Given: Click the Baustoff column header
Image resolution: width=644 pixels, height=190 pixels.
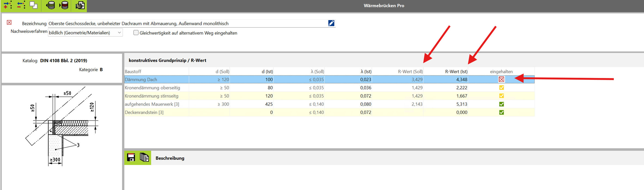Looking at the screenshot, I should 133,71.
